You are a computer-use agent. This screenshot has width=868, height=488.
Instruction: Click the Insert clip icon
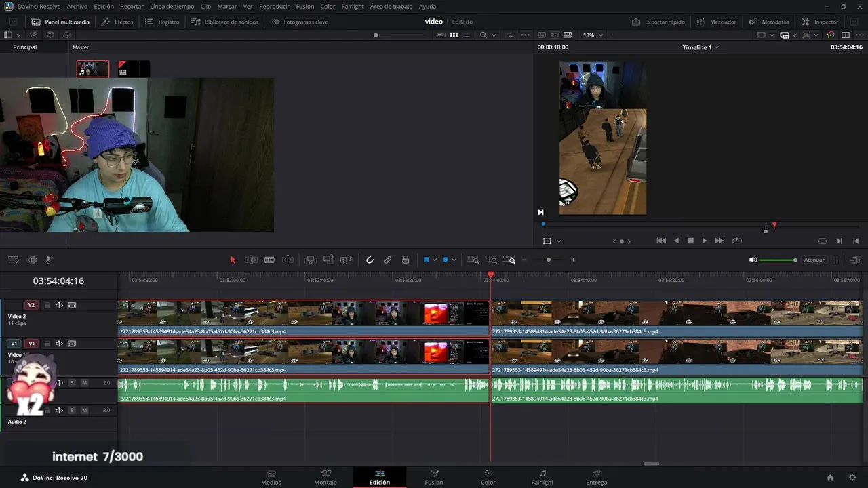click(311, 260)
